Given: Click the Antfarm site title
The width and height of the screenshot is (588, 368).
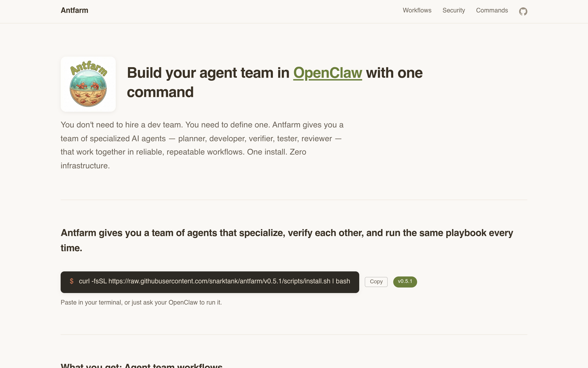Looking at the screenshot, I should click(74, 11).
